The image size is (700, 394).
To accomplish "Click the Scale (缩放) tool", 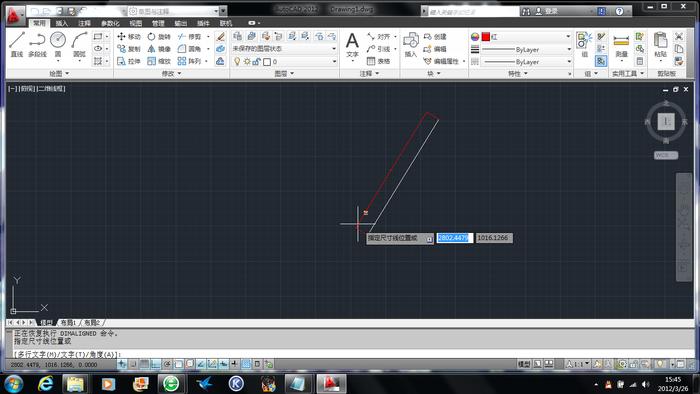I will point(159,61).
